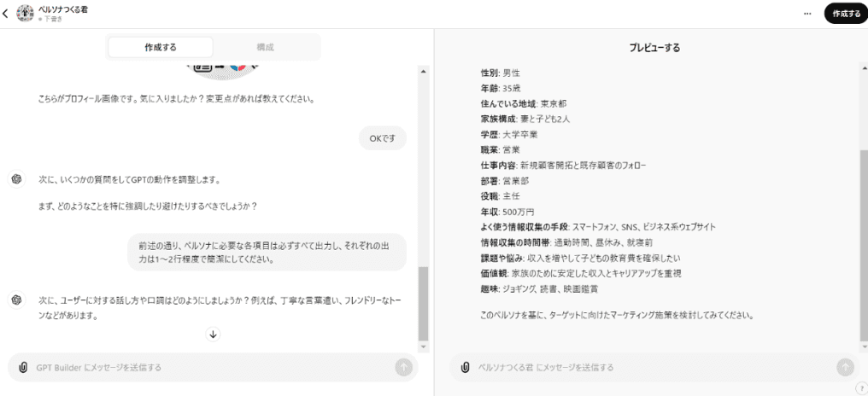Click the 部署: 営業部 line
Image resolution: width=868 pixels, height=396 pixels.
[x=504, y=181]
